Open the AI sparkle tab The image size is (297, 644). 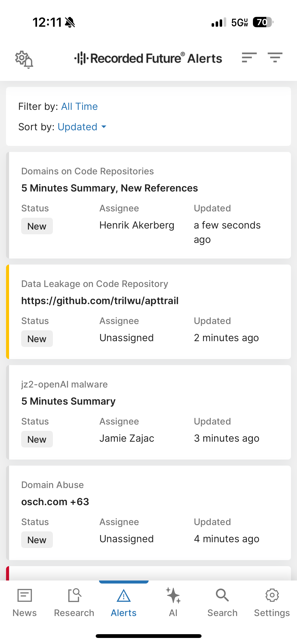point(173,602)
